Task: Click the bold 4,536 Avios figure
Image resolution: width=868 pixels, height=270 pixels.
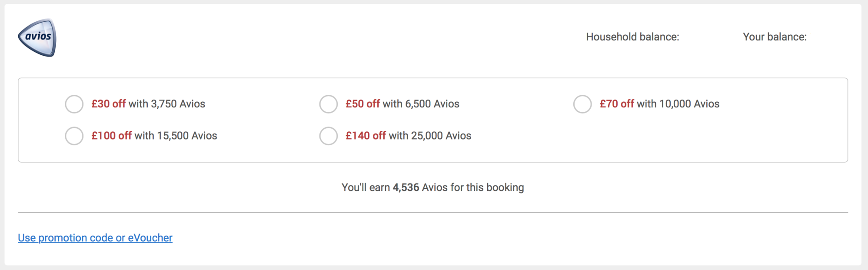Action: [406, 187]
